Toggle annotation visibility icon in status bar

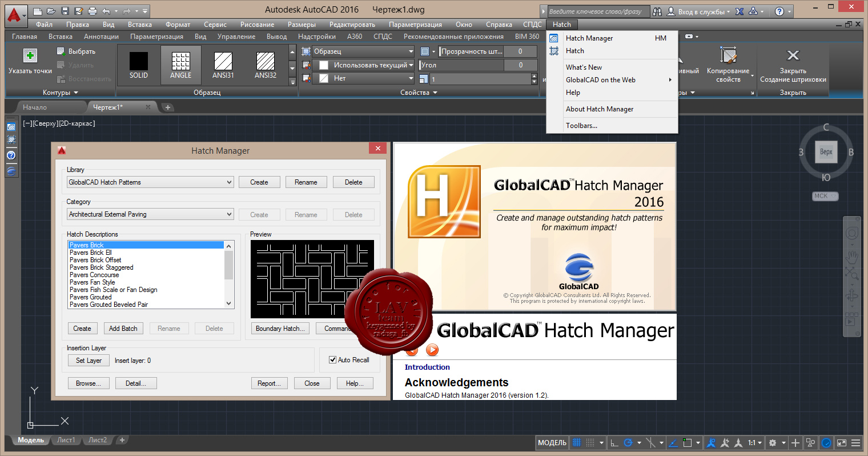point(711,443)
